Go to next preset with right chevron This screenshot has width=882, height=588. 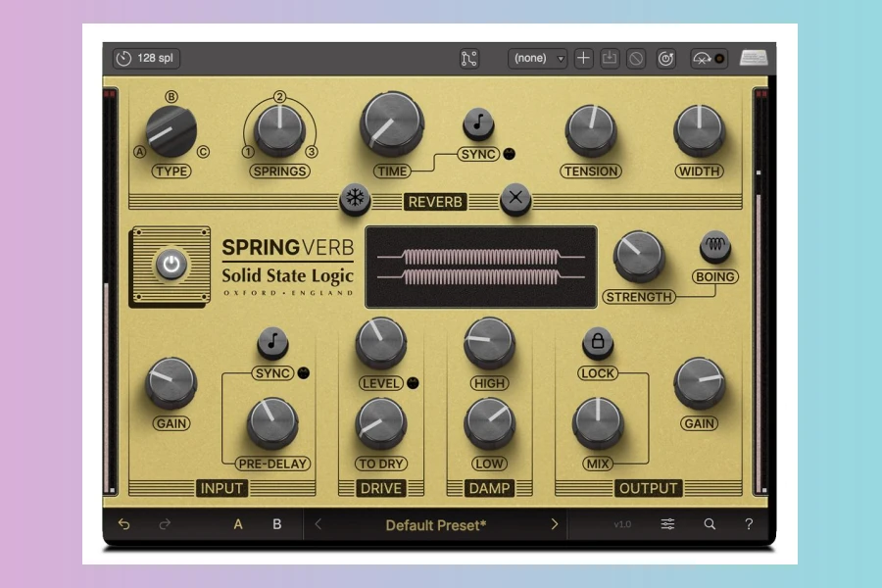(x=554, y=524)
